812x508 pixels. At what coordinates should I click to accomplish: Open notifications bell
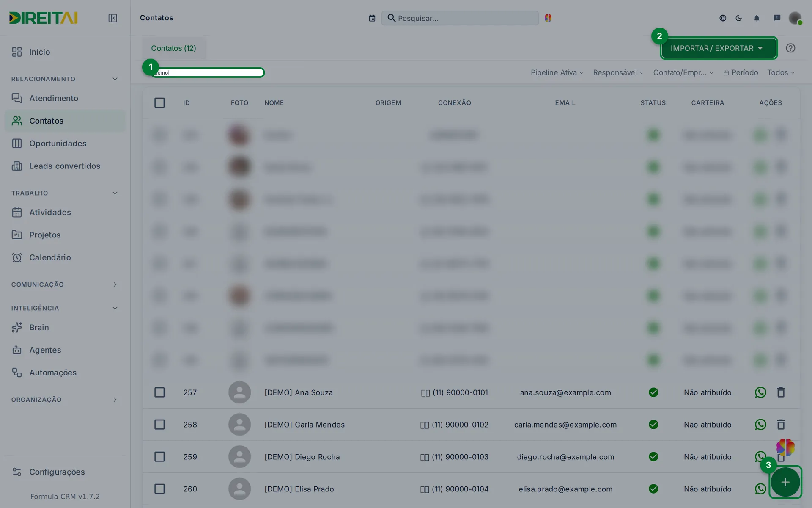tap(757, 18)
